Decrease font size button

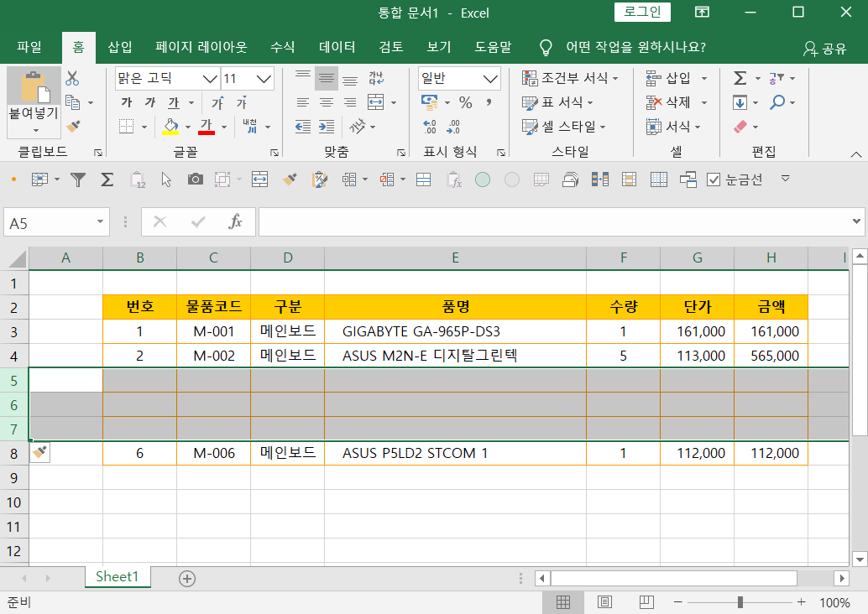[x=242, y=102]
